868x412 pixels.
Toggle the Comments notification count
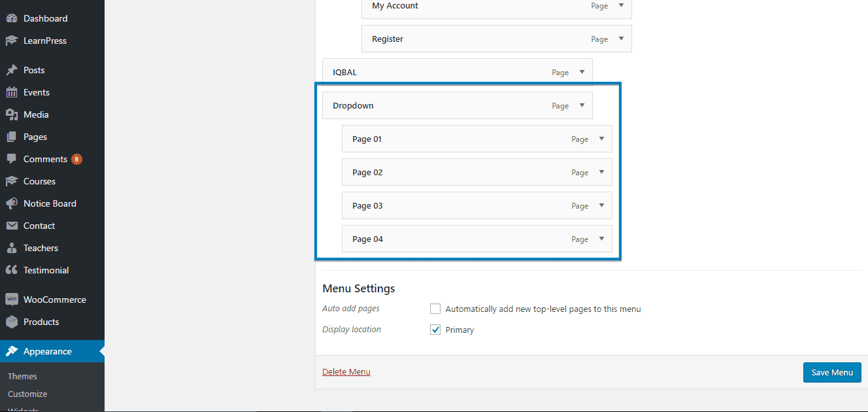[x=77, y=159]
